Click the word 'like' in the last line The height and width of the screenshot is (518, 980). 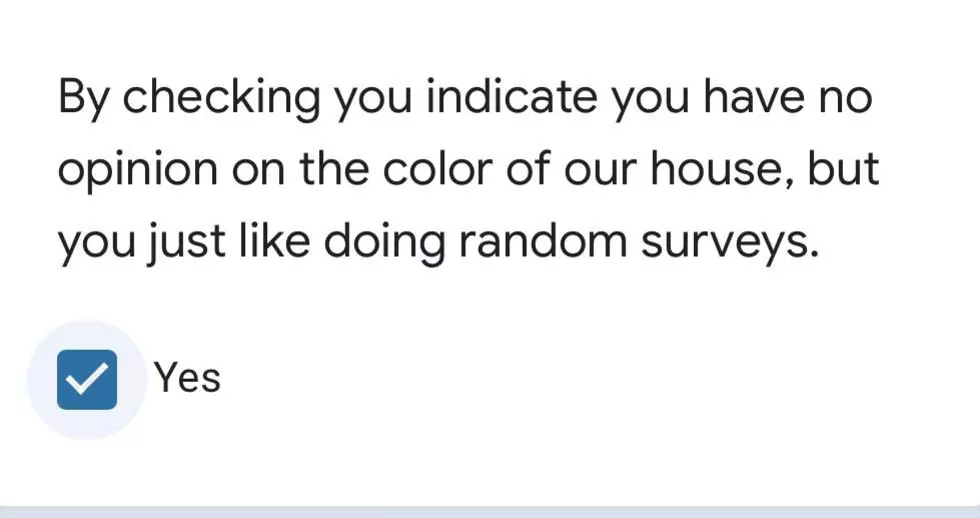click(x=274, y=240)
